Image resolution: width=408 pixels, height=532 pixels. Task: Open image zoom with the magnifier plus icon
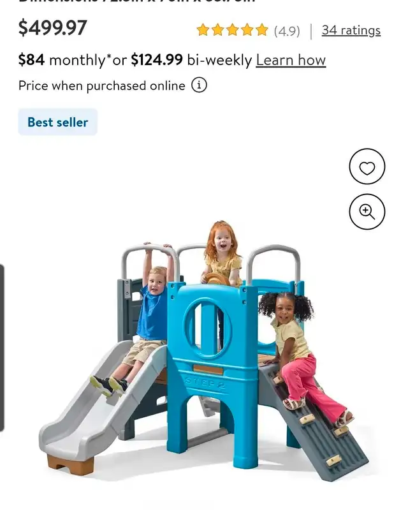[x=367, y=212]
